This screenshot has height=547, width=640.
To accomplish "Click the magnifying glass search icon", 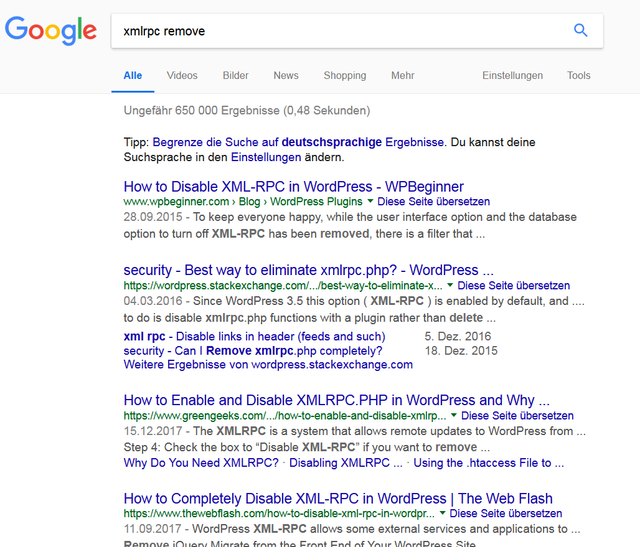I will 580,31.
